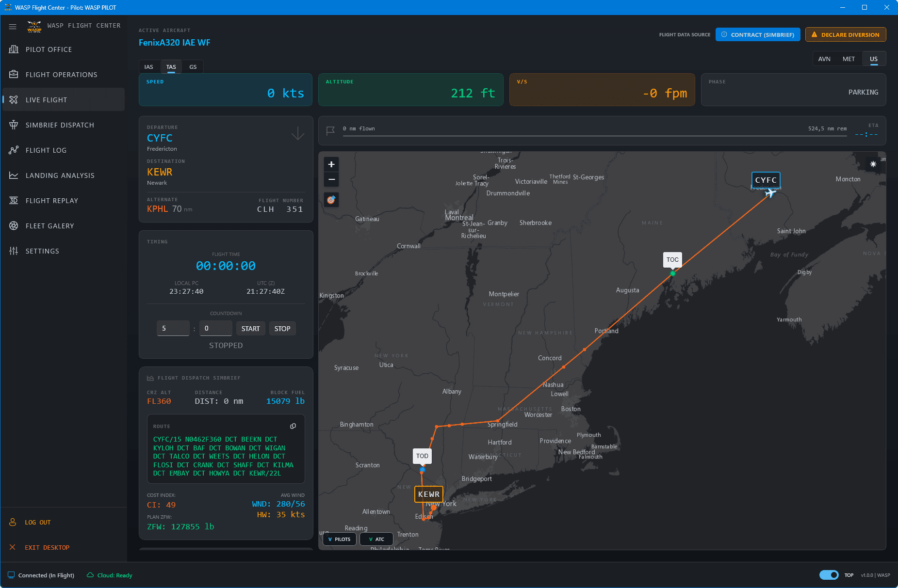Collapse departure panel with down arrow
The image size is (898, 588).
pos(298,133)
